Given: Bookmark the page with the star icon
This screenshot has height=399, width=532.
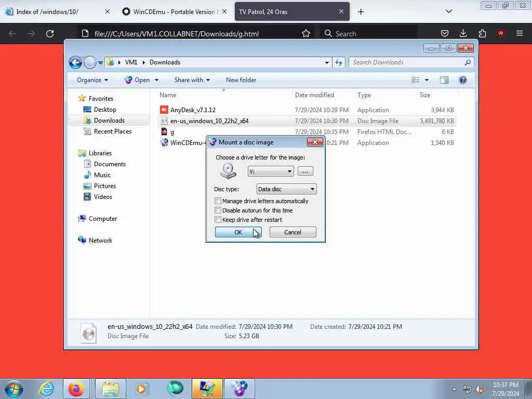Looking at the screenshot, I should 305,34.
